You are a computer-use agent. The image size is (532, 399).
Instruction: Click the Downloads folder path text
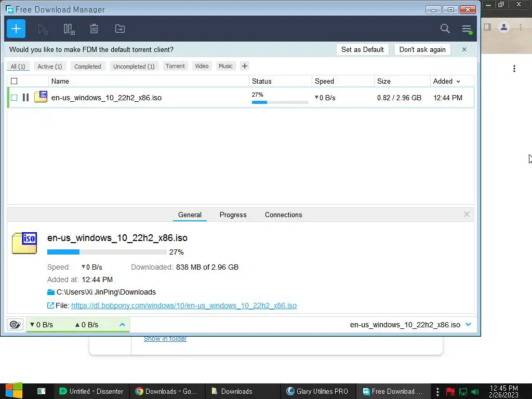(106, 292)
